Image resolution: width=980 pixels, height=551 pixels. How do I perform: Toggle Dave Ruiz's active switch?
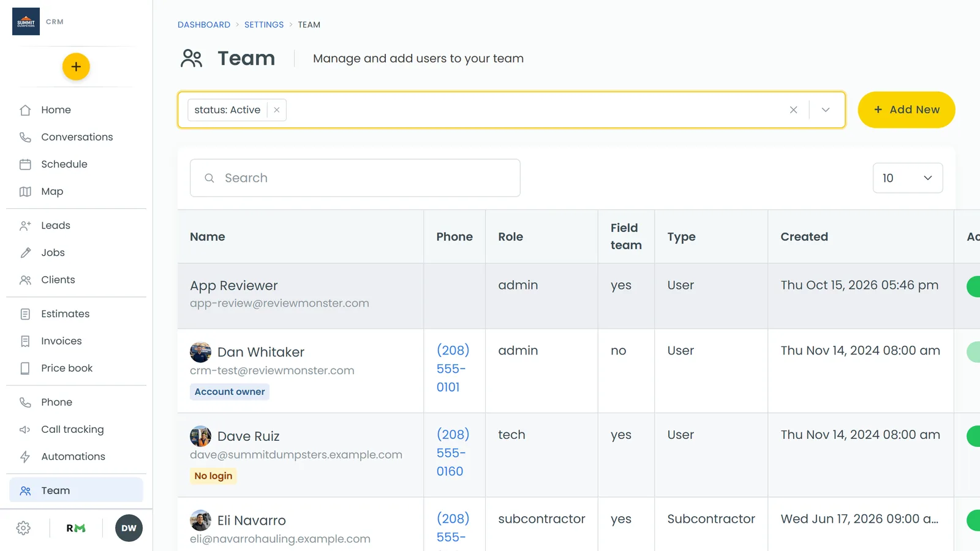(x=973, y=436)
